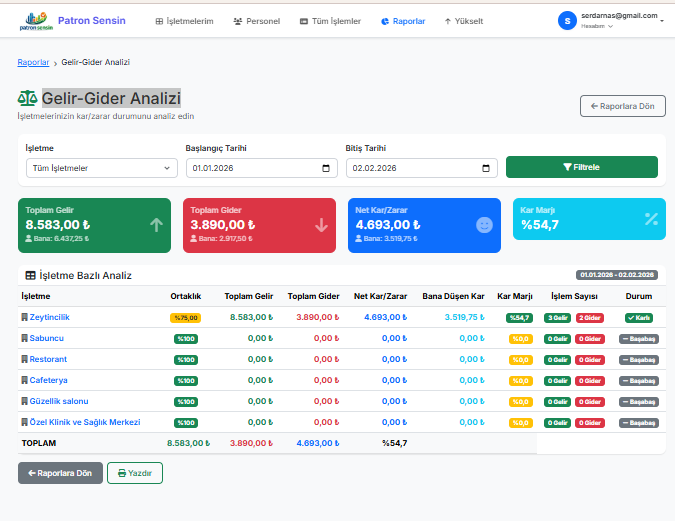Click the balance scale icon beside title
Image resolution: width=675 pixels, height=521 pixels.
tap(28, 99)
